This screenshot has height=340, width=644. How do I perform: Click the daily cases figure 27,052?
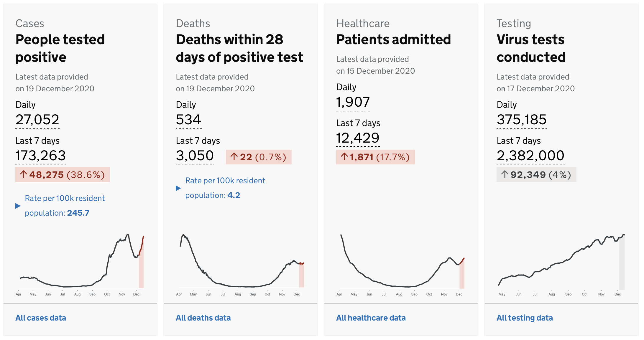point(37,120)
